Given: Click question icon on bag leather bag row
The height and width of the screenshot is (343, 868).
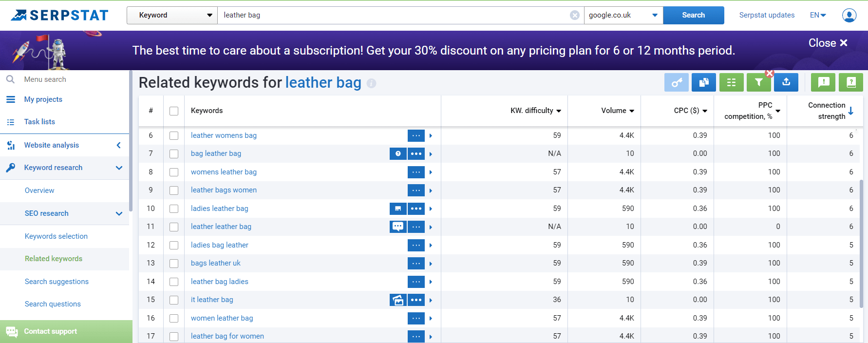Looking at the screenshot, I should coord(398,153).
